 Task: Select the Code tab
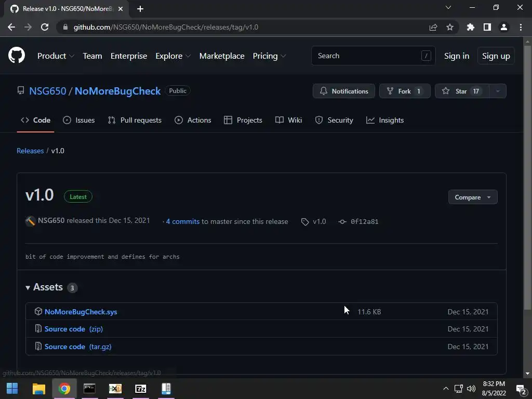35,120
